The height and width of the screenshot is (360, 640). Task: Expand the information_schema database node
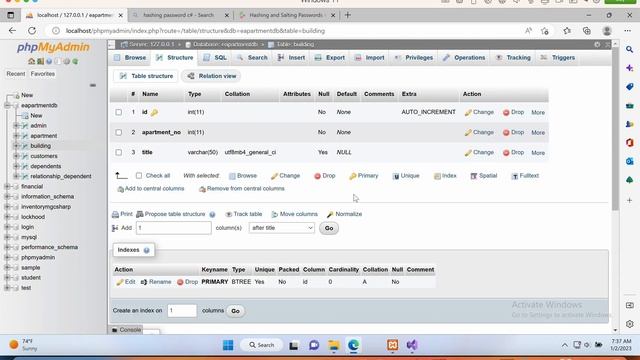coord(7,197)
